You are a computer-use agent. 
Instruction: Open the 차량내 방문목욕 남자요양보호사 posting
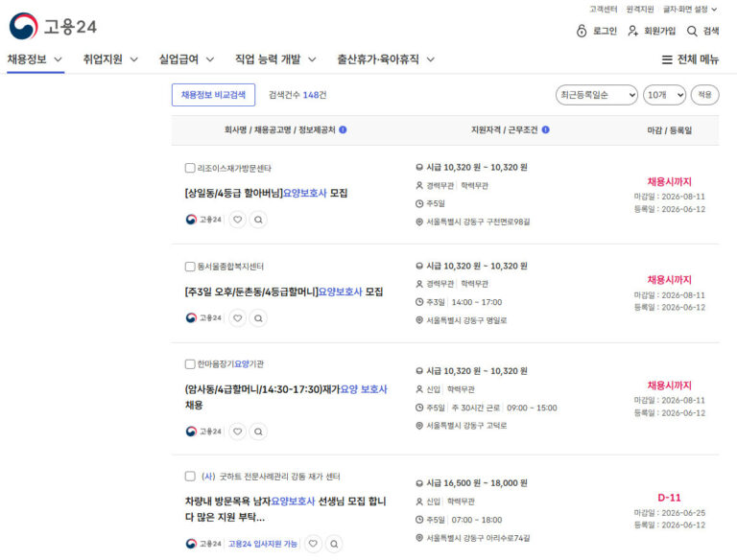(285, 509)
